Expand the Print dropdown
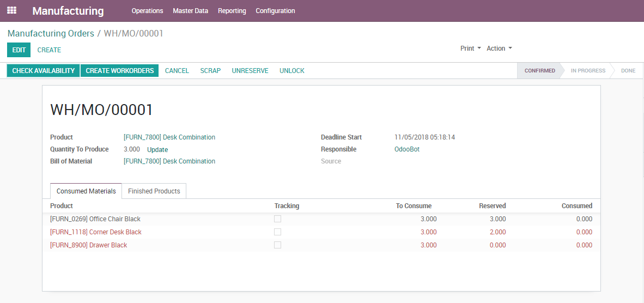644x303 pixels. [x=470, y=49]
